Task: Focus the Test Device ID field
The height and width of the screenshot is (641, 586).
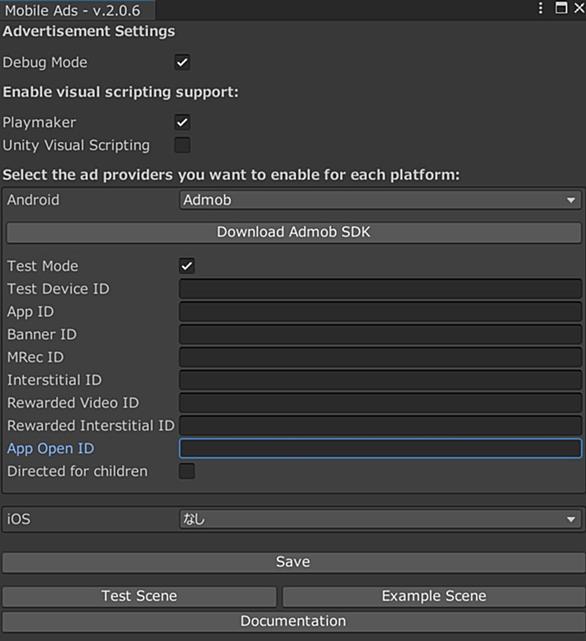Action: (x=380, y=289)
